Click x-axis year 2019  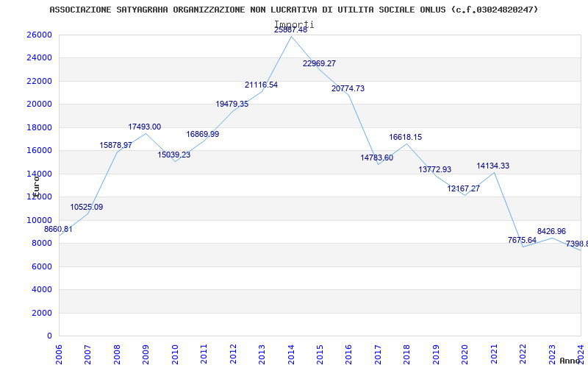point(436,354)
